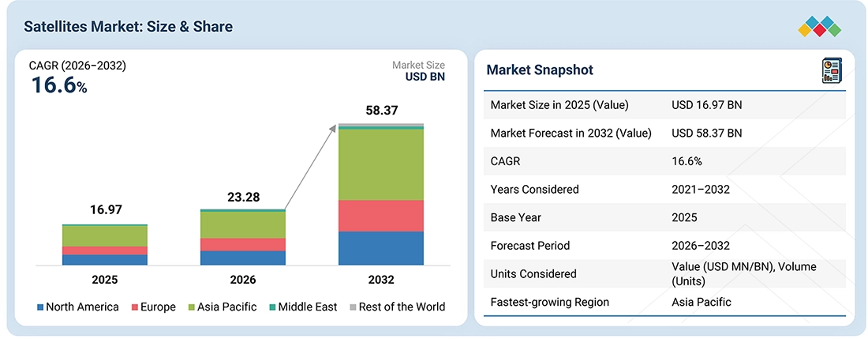Click the 'Years Considered' row label

(535, 190)
